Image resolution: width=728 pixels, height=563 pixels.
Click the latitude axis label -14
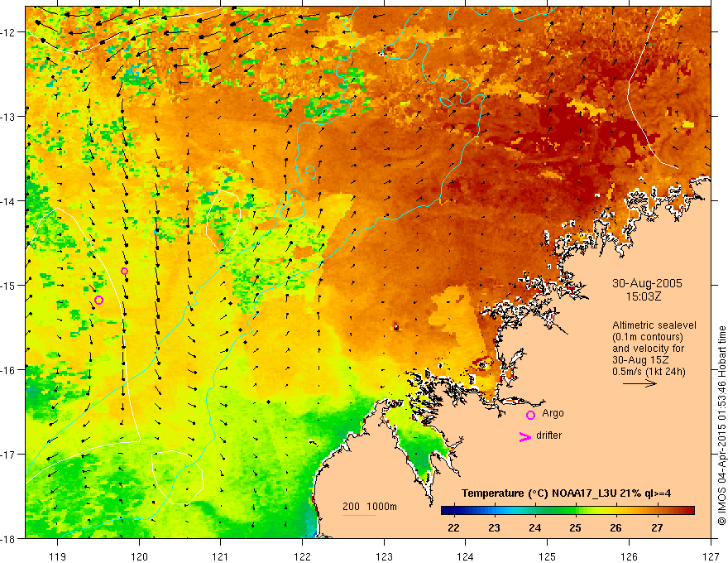9,201
